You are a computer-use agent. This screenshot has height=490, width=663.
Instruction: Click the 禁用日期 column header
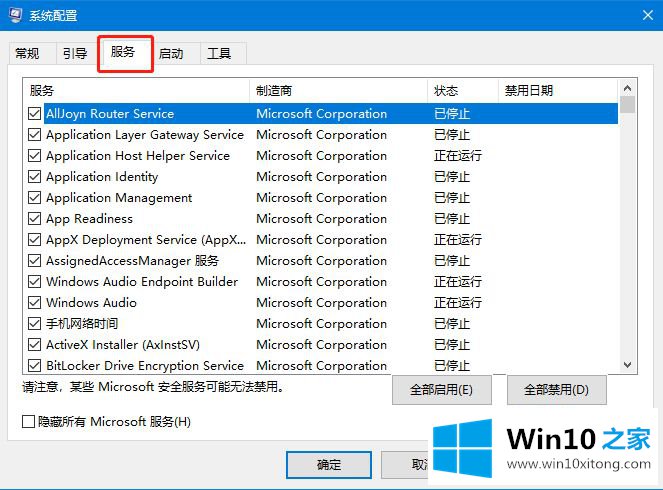(x=558, y=90)
